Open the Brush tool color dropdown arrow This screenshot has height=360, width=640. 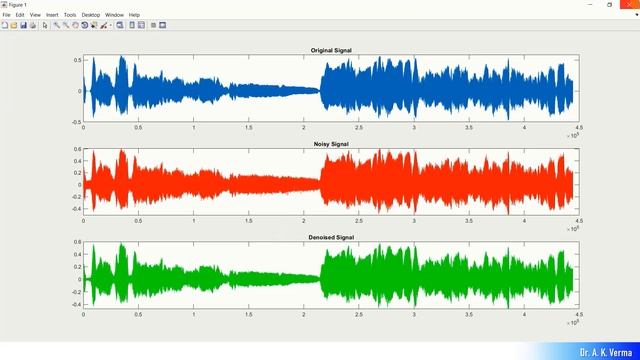(110, 25)
